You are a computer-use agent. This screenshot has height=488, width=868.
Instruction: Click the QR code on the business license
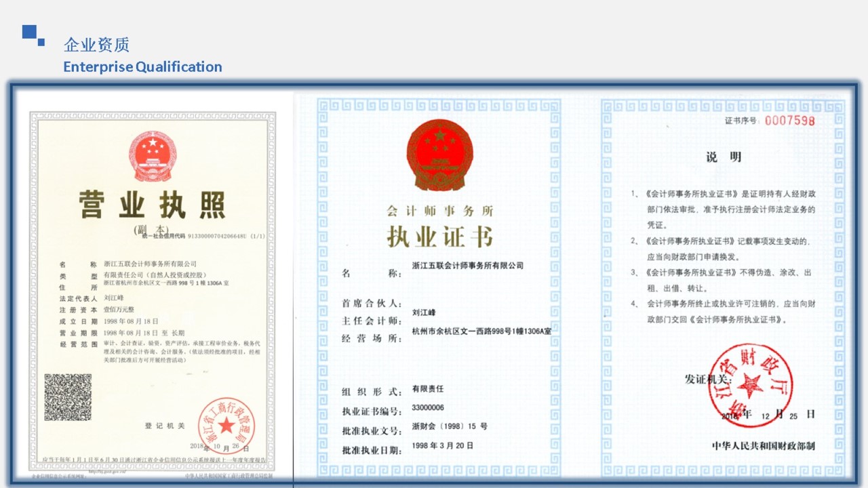68,397
